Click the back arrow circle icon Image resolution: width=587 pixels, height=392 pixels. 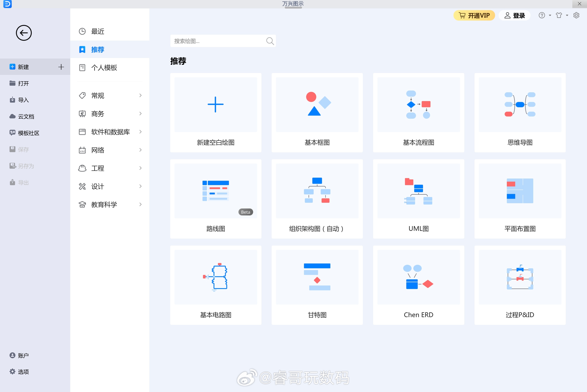coord(24,33)
